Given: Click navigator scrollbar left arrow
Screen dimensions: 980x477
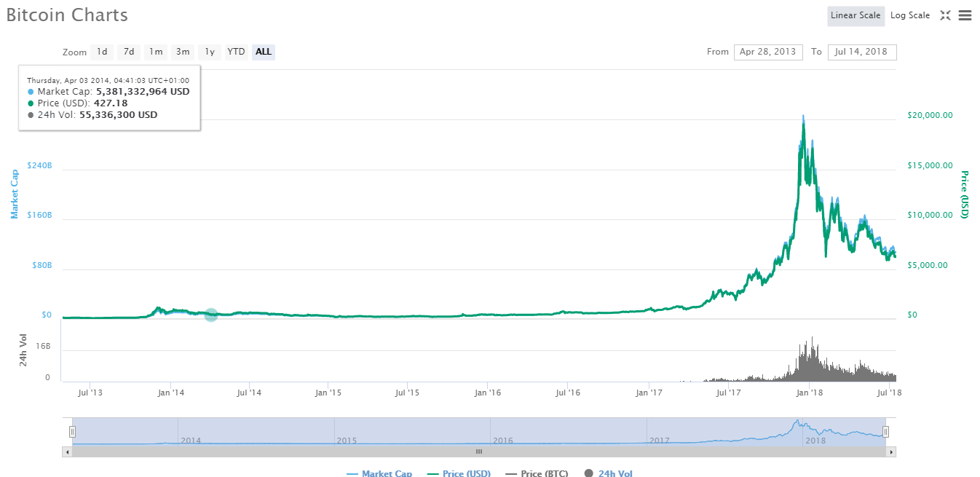Looking at the screenshot, I should pos(67,452).
